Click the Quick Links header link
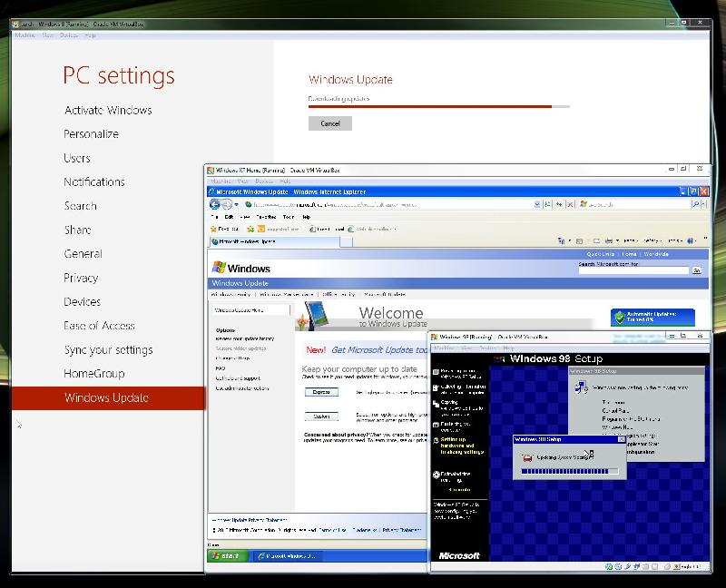726x588 pixels. click(601, 254)
